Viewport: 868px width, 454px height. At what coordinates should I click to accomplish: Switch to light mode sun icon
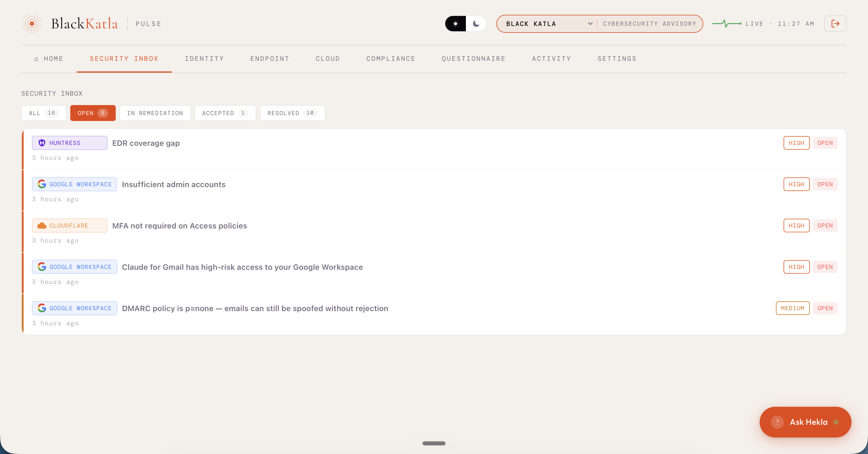[455, 24]
